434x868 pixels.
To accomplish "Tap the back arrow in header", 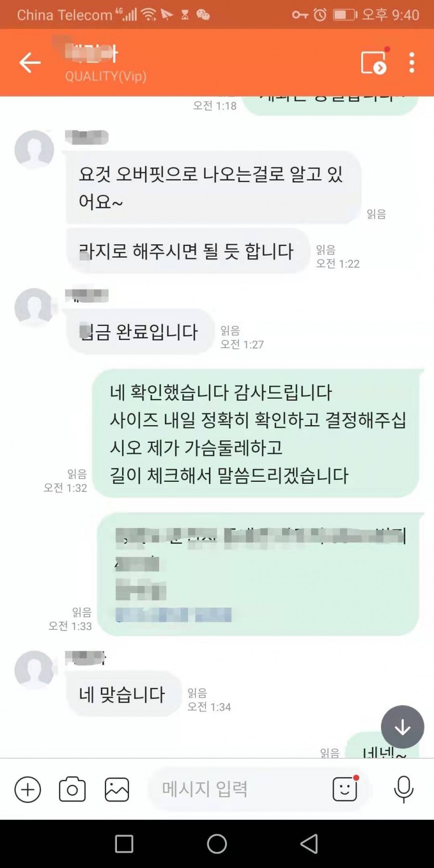I will click(x=30, y=63).
